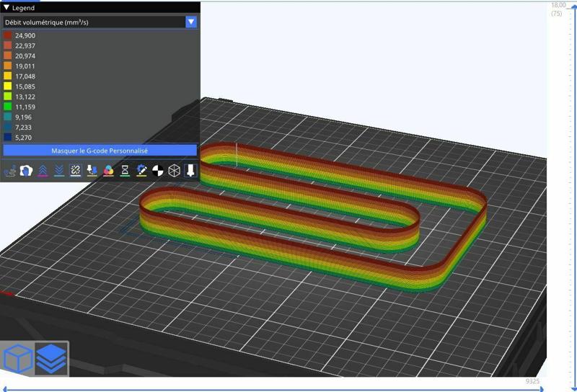The image size is (577, 392).
Task: Select the 7,233 legend value
Action: (x=23, y=128)
